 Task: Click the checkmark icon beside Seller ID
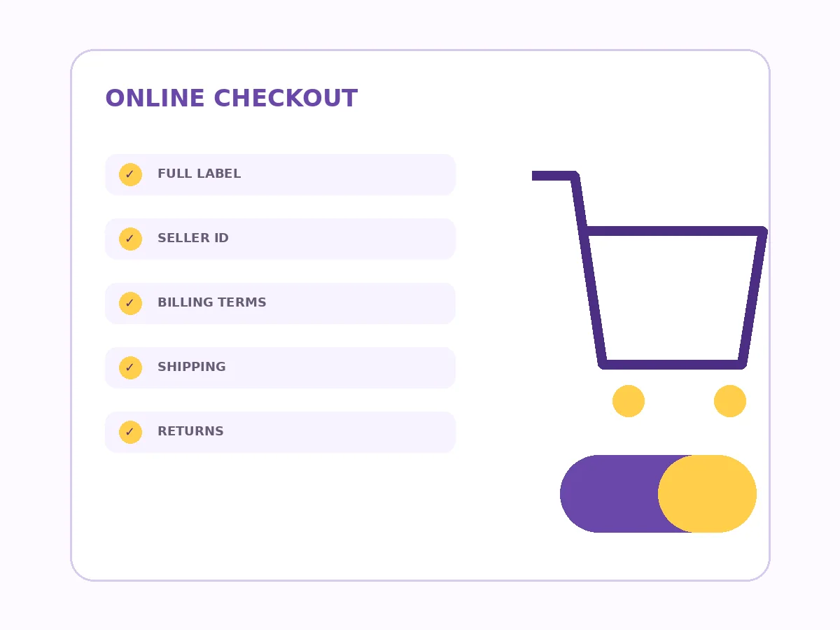pos(130,239)
